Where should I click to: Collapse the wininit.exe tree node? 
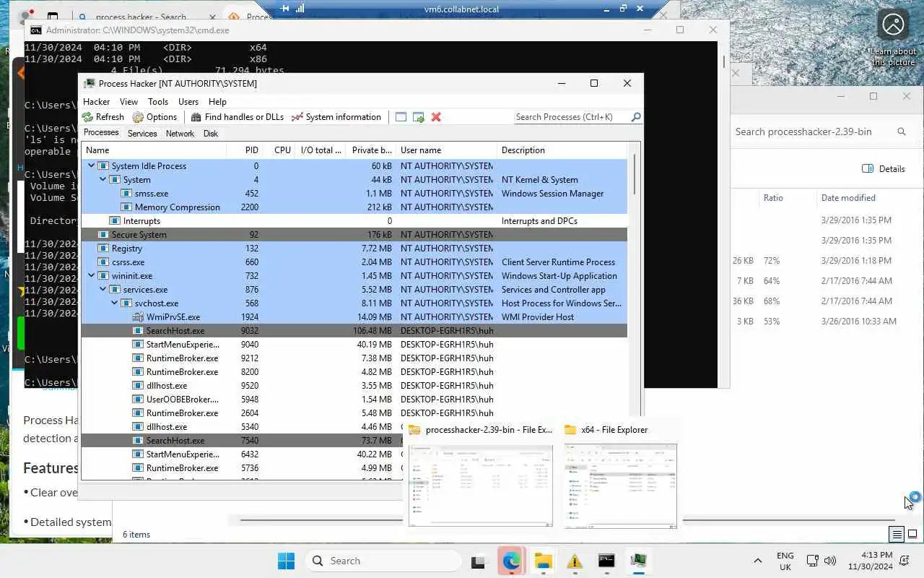91,276
